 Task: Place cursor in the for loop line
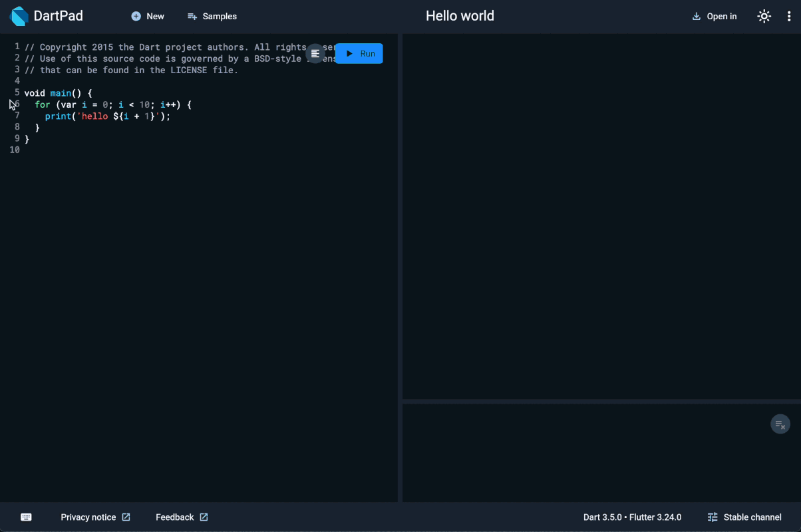113,104
